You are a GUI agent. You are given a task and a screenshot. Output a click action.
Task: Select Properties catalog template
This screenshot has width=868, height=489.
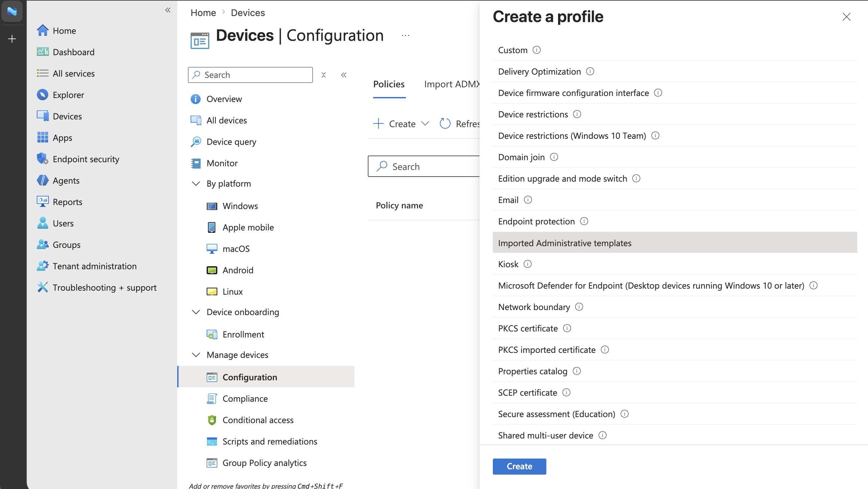(675, 371)
